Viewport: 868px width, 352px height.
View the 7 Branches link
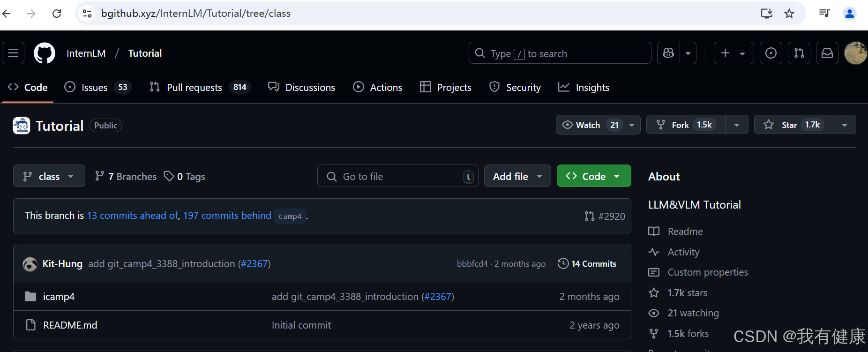[x=126, y=176]
